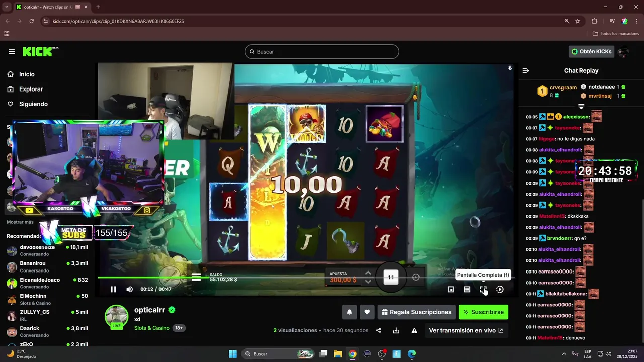The image size is (644, 362).
Task: Click mvrtinssj in gifter leaderboard
Action: pos(600,96)
